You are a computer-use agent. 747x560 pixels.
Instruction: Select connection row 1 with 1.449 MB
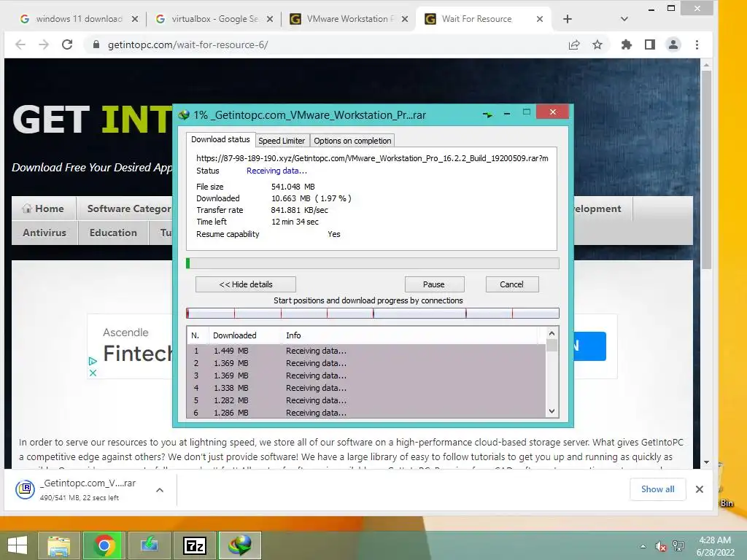pos(366,351)
